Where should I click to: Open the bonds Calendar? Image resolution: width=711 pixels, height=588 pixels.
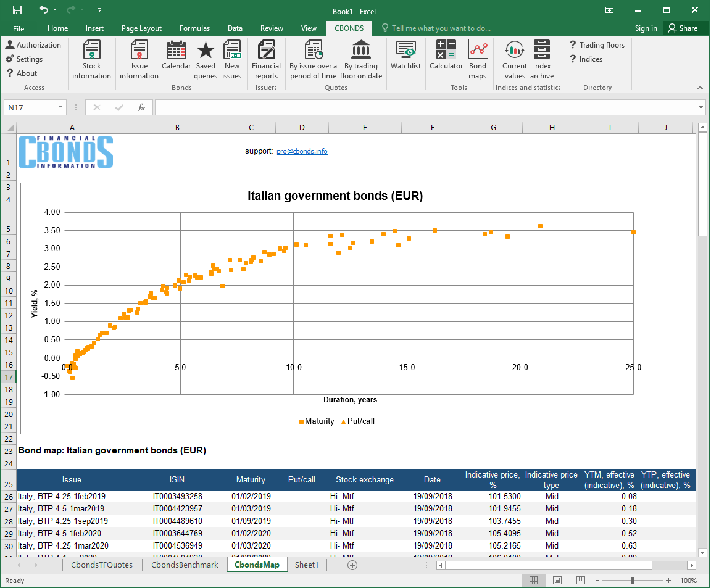(x=176, y=55)
